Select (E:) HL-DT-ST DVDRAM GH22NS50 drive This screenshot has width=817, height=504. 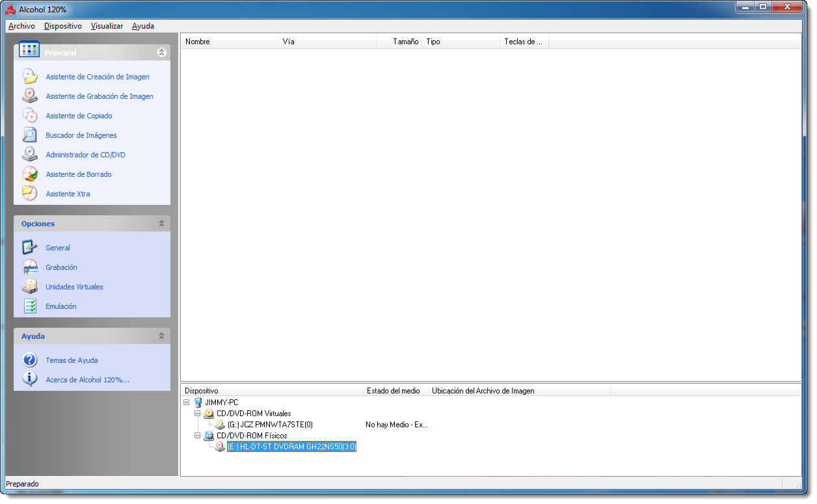tap(292, 447)
